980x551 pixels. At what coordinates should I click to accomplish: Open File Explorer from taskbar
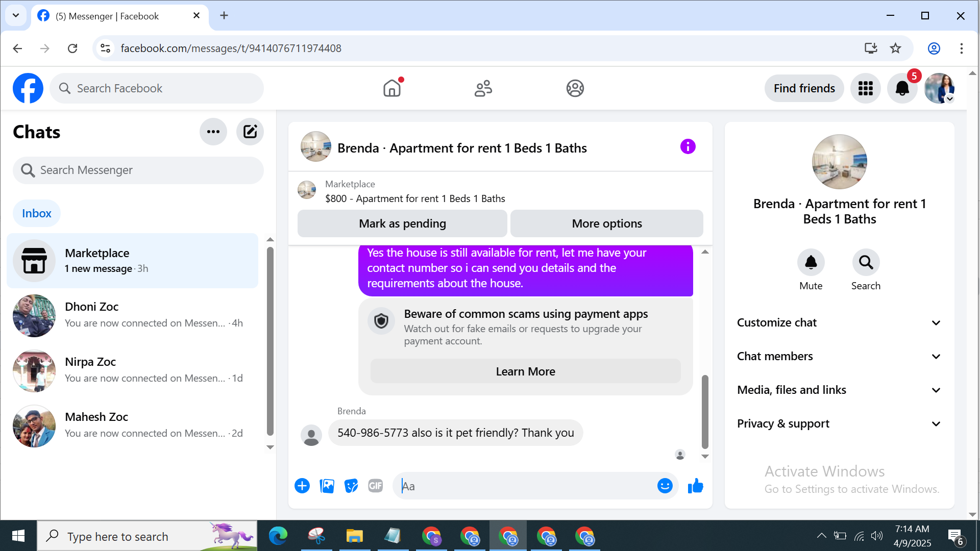pos(355,536)
